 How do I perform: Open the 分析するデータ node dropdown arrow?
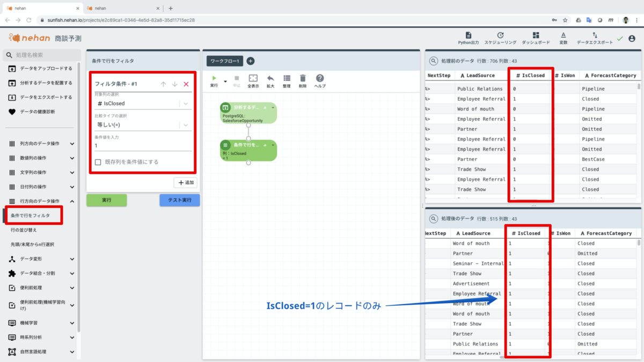point(273,108)
